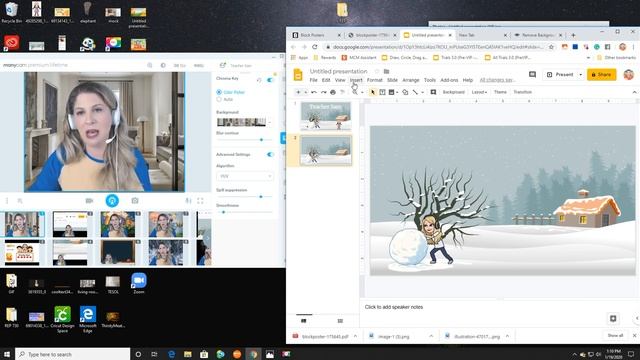Open the Line tool dropdown arrow
640x360 pixels.
422,93
